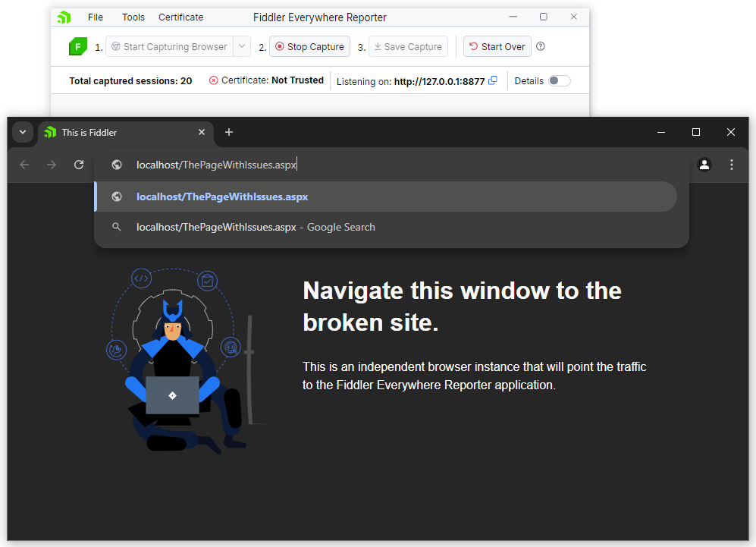Click the browser reload icon
This screenshot has width=756, height=547.
click(x=79, y=165)
